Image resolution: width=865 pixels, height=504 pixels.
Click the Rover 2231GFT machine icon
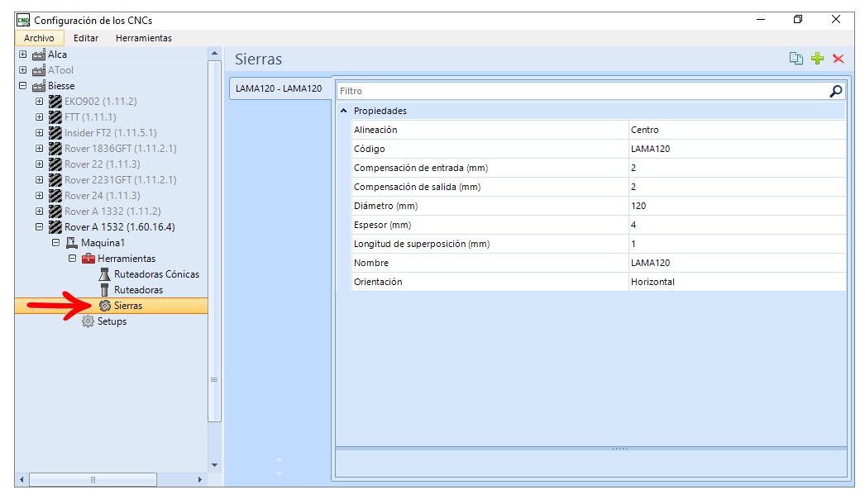coord(55,180)
